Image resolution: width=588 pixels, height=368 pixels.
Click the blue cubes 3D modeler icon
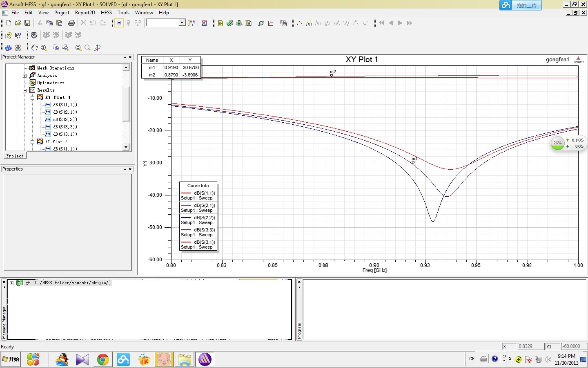click(x=9, y=47)
